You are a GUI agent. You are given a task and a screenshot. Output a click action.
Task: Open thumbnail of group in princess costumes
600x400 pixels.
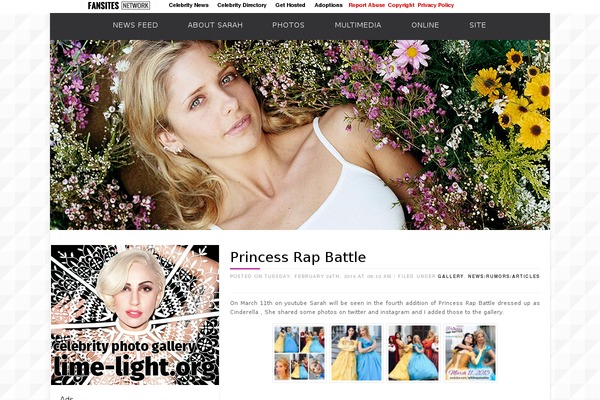pyautogui.click(x=413, y=353)
